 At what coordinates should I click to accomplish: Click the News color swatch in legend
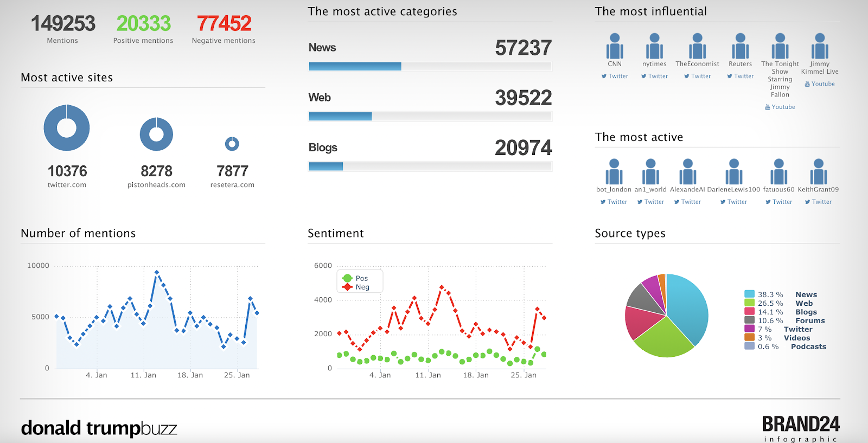[x=749, y=294]
